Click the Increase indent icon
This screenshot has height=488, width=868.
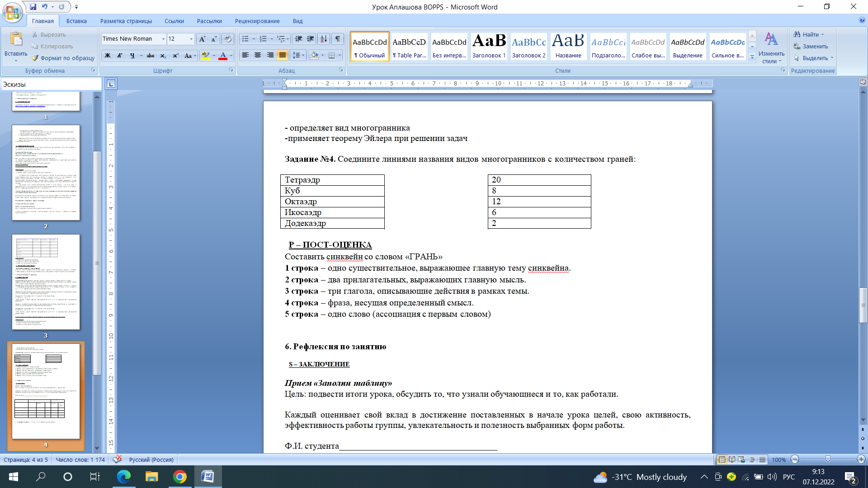tap(310, 39)
